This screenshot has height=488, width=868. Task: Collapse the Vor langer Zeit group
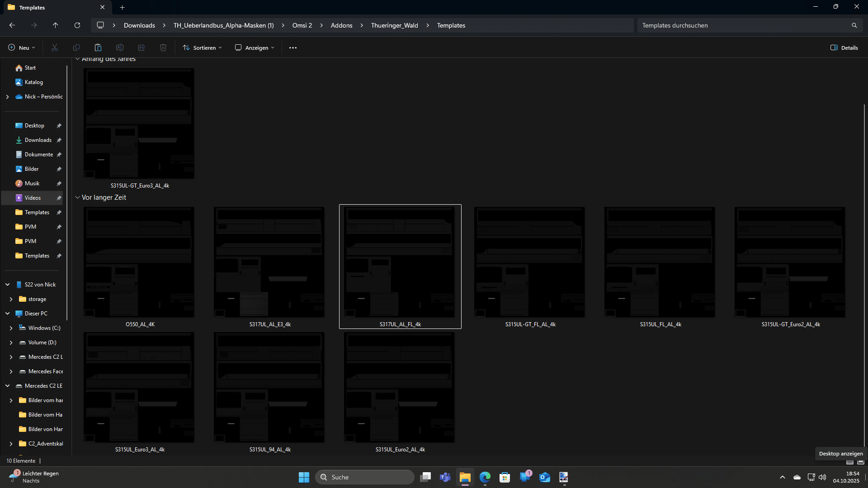click(x=77, y=197)
